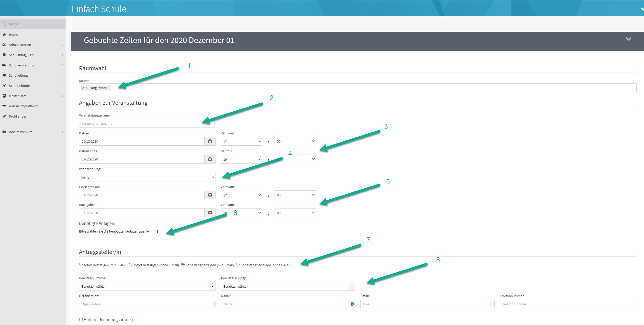
Task: Click the Schulleitung signpost icon
Action: click(4, 75)
